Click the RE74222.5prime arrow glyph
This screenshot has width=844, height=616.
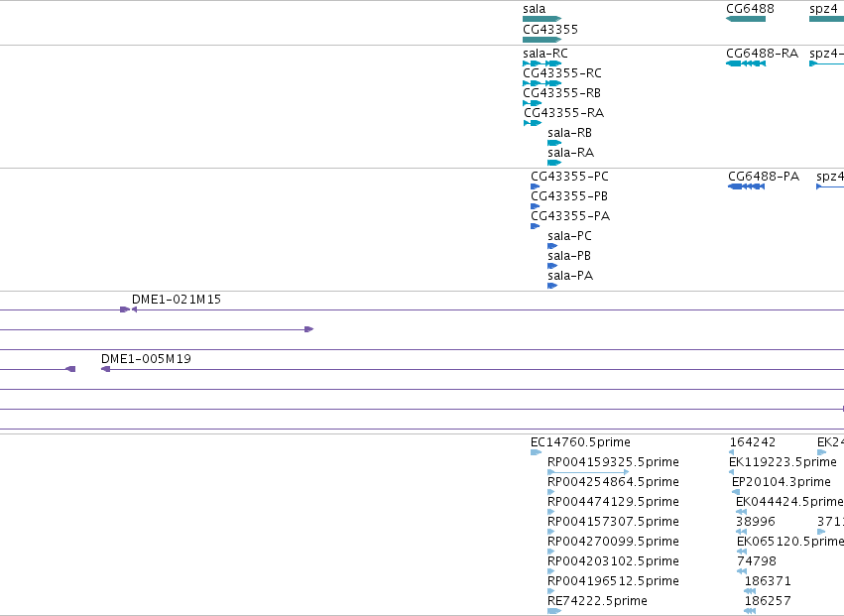554,611
